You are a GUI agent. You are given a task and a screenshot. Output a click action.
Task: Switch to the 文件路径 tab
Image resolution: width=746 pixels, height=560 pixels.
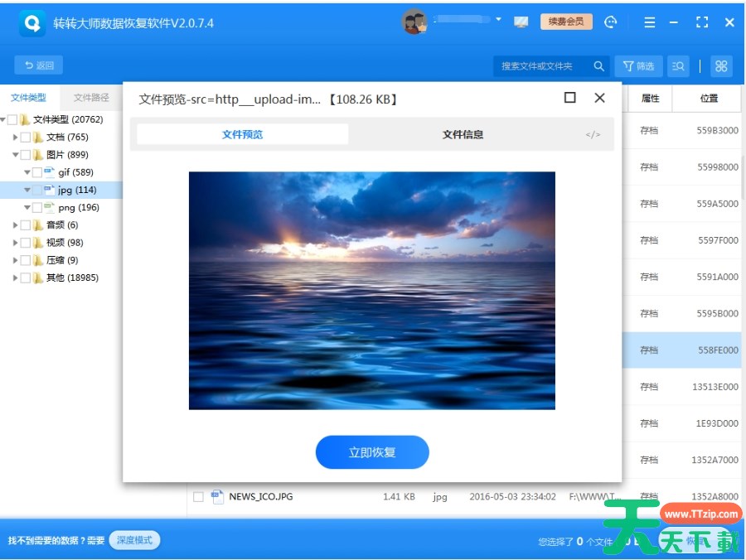pos(91,98)
